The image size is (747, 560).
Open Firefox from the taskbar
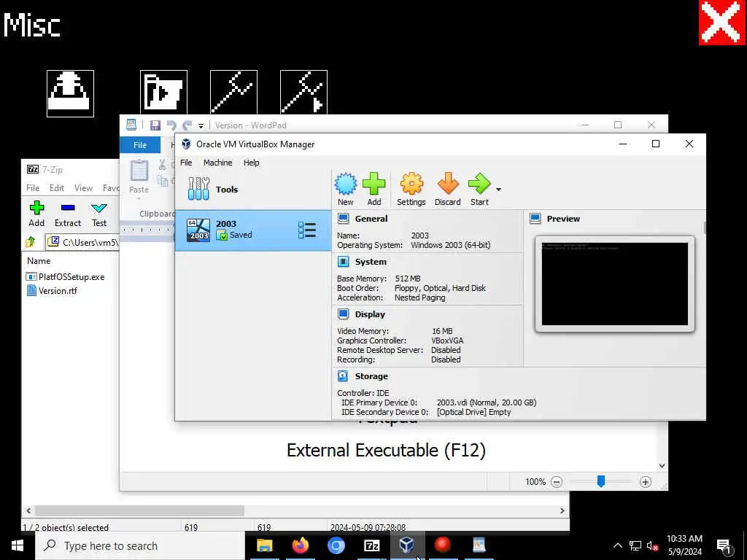[300, 545]
